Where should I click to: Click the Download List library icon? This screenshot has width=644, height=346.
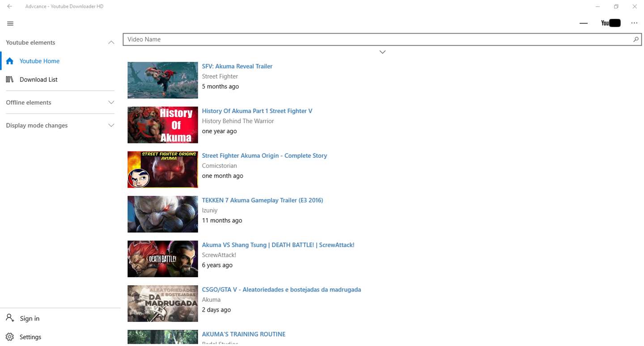pos(10,80)
